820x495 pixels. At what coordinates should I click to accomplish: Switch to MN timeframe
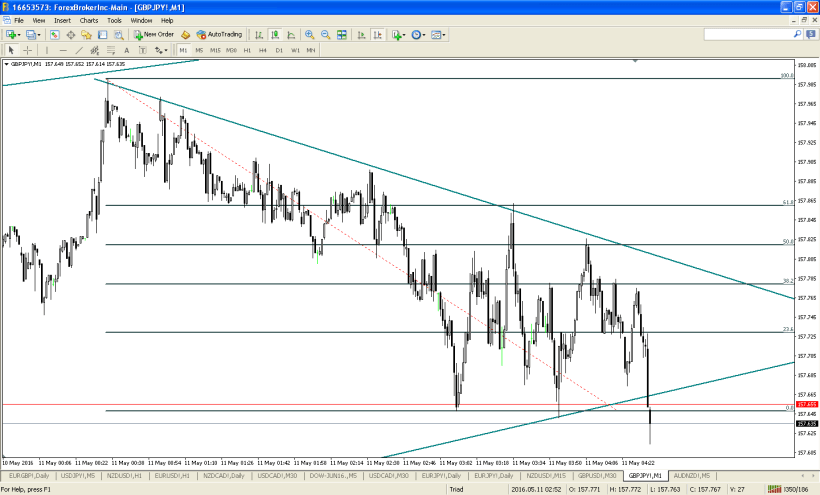coord(311,50)
